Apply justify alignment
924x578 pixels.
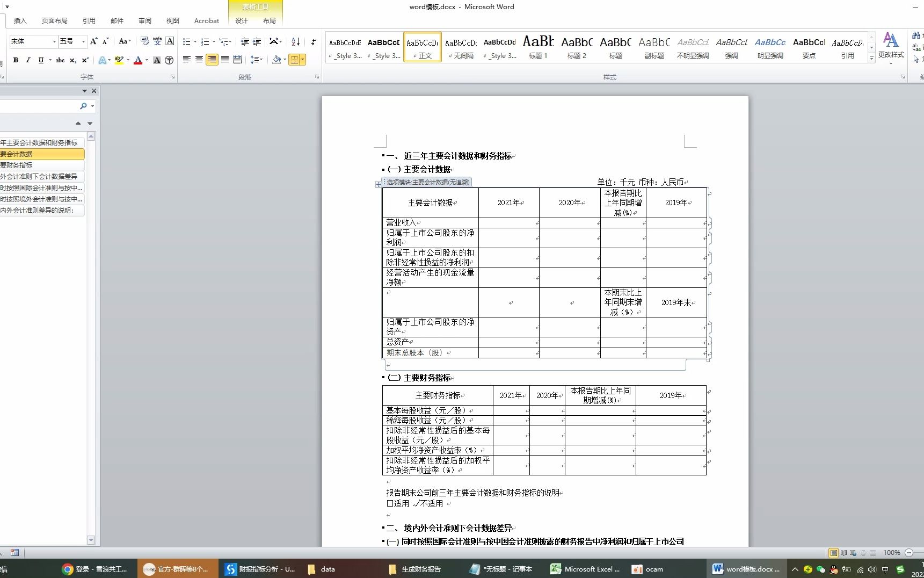tap(224, 60)
